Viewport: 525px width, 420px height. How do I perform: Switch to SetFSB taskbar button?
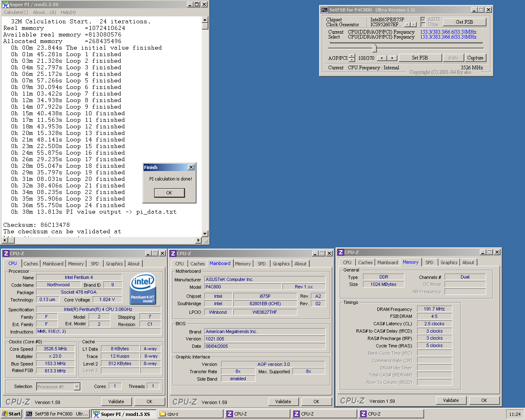pyautogui.click(x=57, y=414)
